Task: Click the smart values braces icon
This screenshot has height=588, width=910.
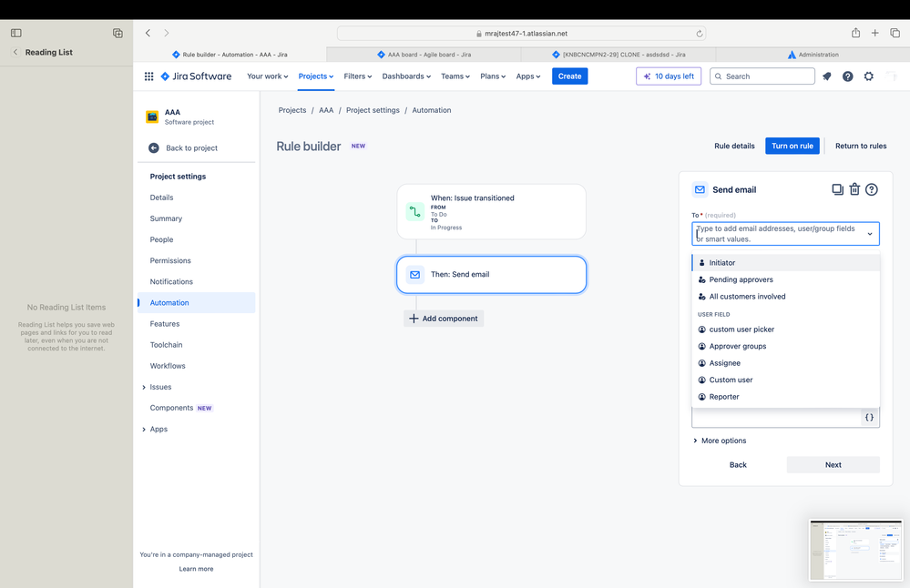Action: (x=869, y=418)
